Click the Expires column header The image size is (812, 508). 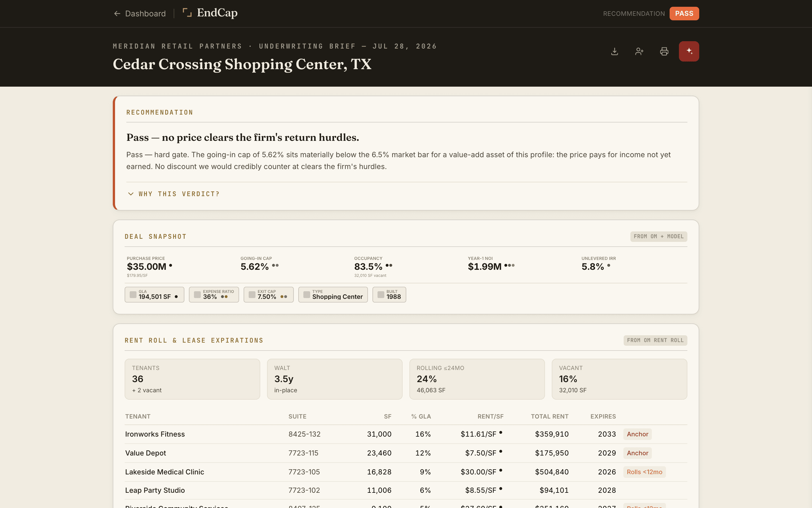(x=603, y=416)
